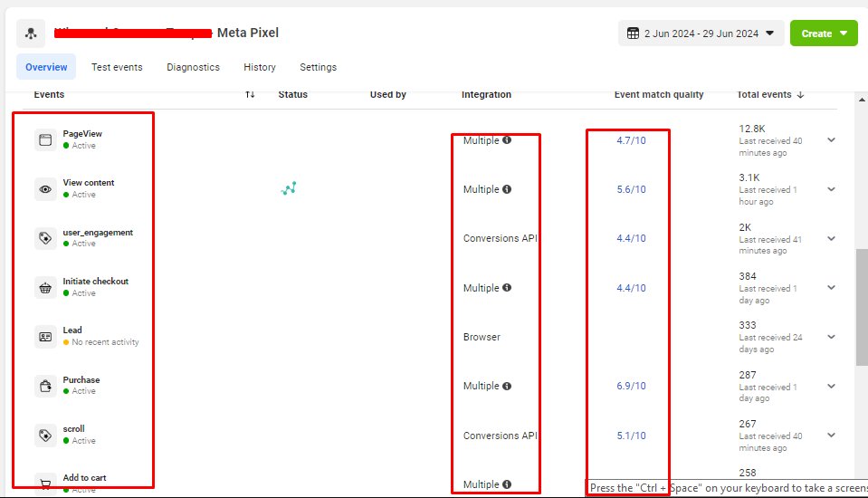Click the No recent activity status text
This screenshot has width=868, height=498.
(105, 342)
